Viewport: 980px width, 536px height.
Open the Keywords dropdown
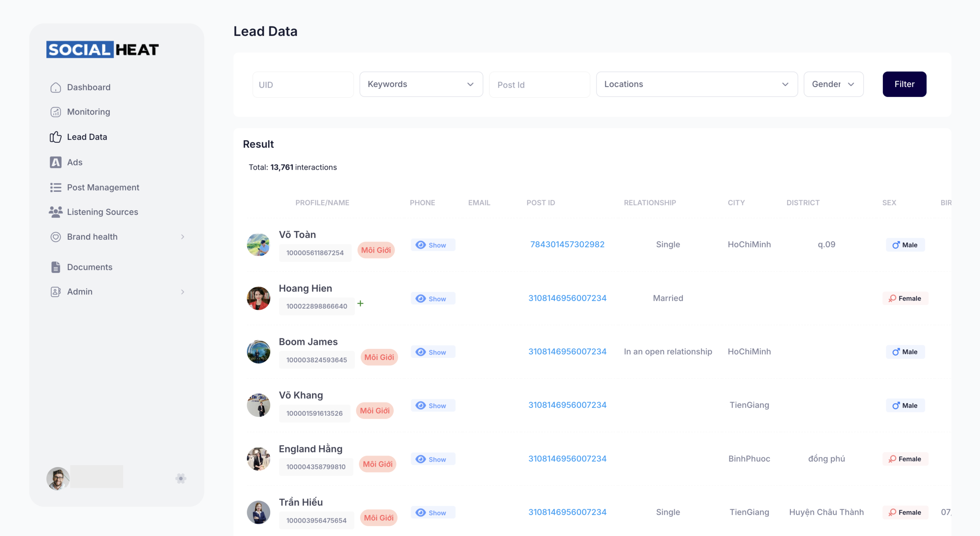(x=421, y=84)
